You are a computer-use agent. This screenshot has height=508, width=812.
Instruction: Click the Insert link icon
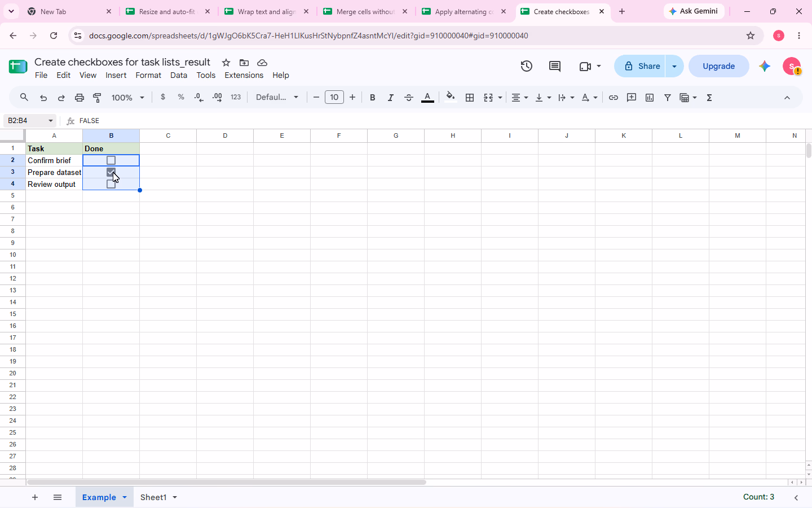click(x=614, y=98)
